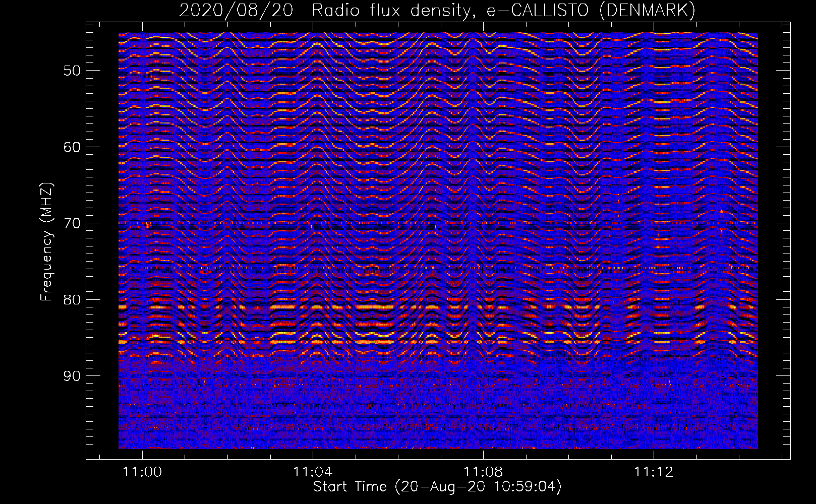Click the 80 MHz tick label
Image resolution: width=816 pixels, height=504 pixels.
(72, 300)
